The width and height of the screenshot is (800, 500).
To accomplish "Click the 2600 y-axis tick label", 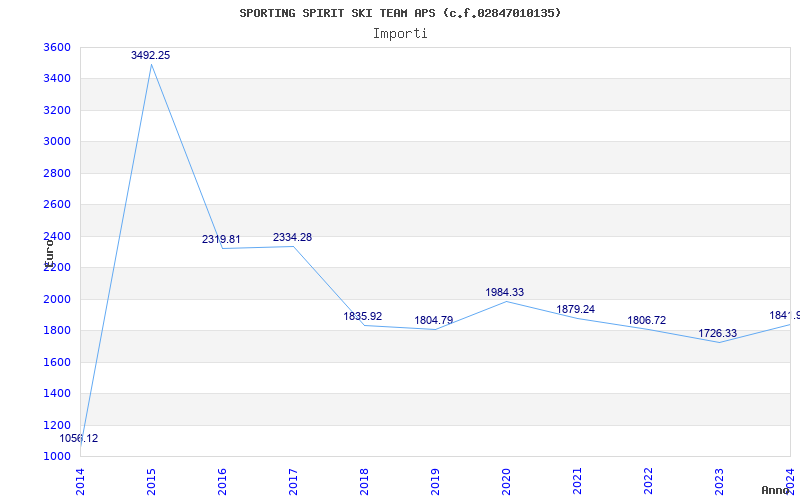I will (57, 205).
